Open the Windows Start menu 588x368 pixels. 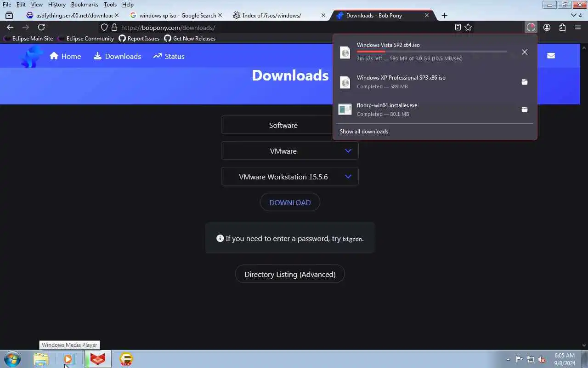12,359
